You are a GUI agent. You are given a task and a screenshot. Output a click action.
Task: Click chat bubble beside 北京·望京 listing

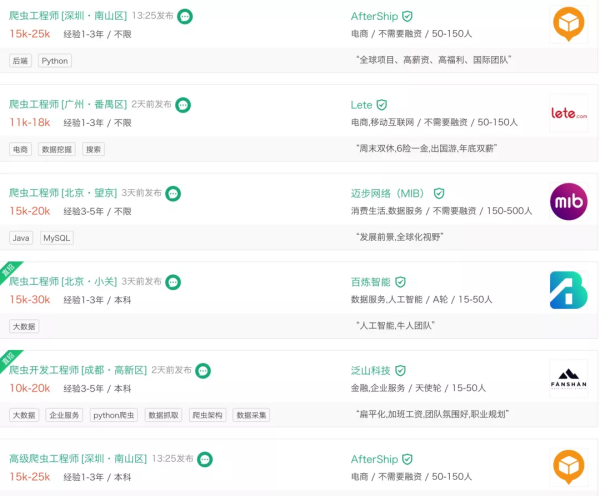coord(173,193)
